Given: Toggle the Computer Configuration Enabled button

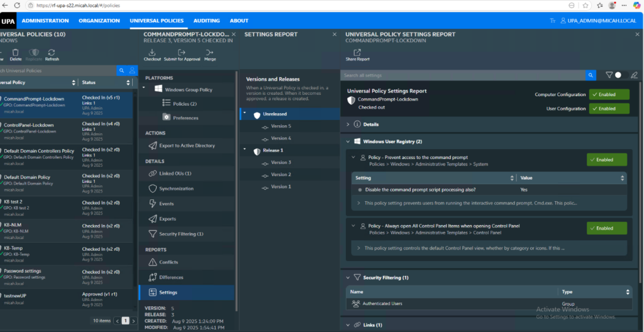Looking at the screenshot, I should (x=609, y=94).
